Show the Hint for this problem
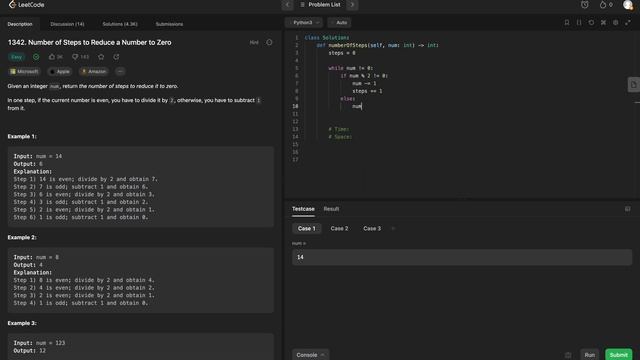640x360 pixels. (x=254, y=42)
